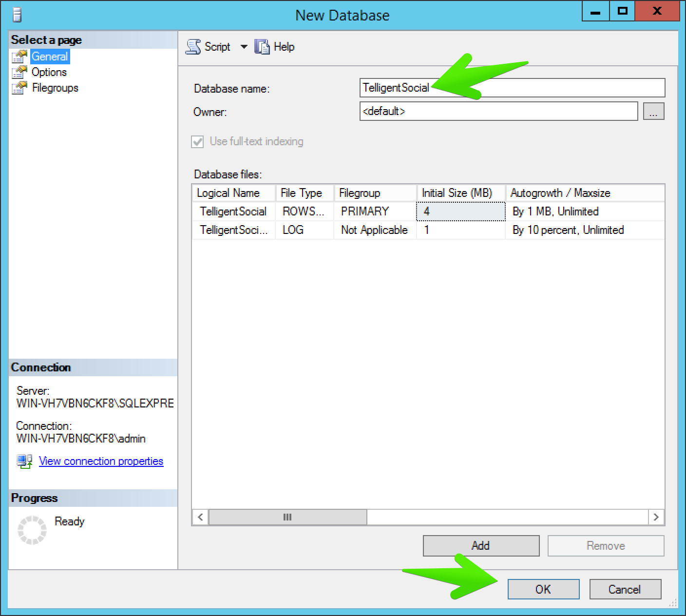686x616 pixels.
Task: Click the Remove button
Action: click(x=606, y=546)
